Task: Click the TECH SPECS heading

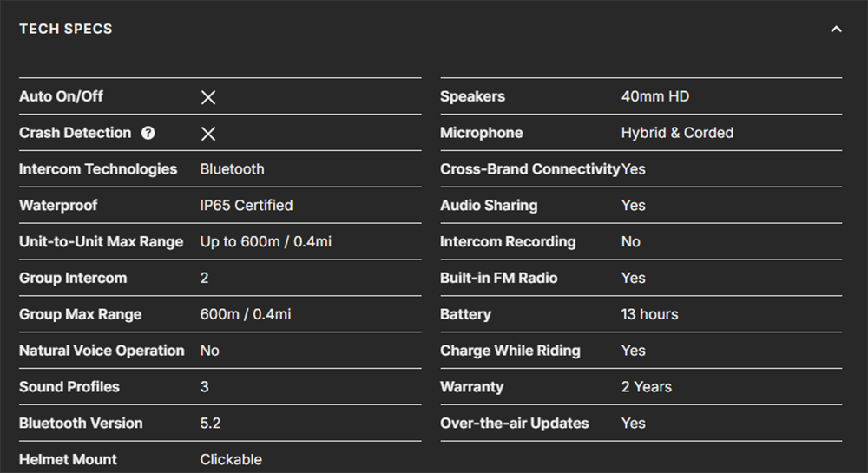Action: point(66,29)
